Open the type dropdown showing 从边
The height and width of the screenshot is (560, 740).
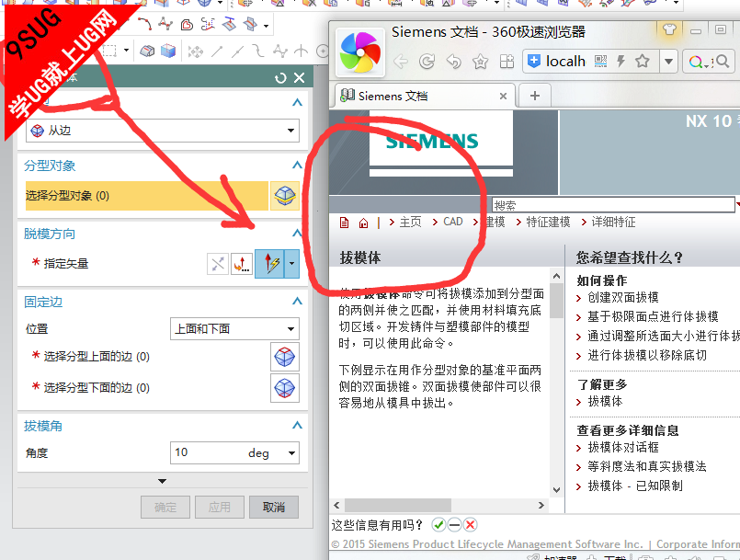[163, 131]
